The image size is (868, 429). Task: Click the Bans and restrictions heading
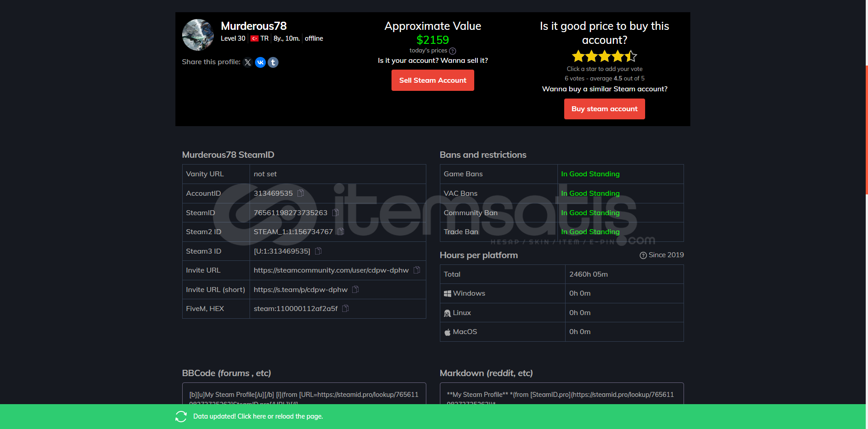[x=483, y=155]
